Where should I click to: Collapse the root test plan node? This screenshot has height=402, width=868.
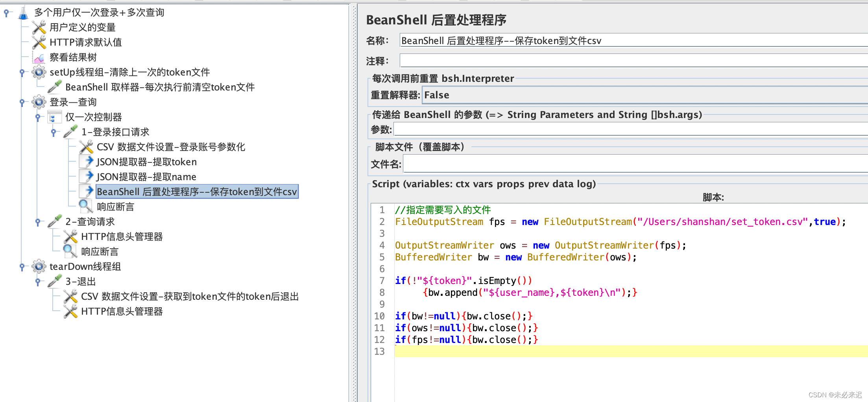pyautogui.click(x=6, y=13)
